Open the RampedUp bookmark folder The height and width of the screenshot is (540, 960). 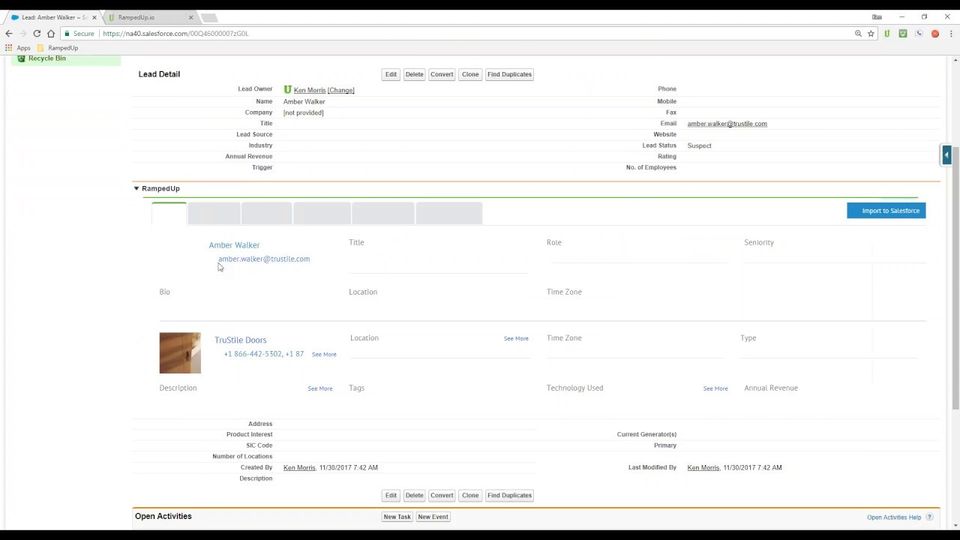click(58, 48)
